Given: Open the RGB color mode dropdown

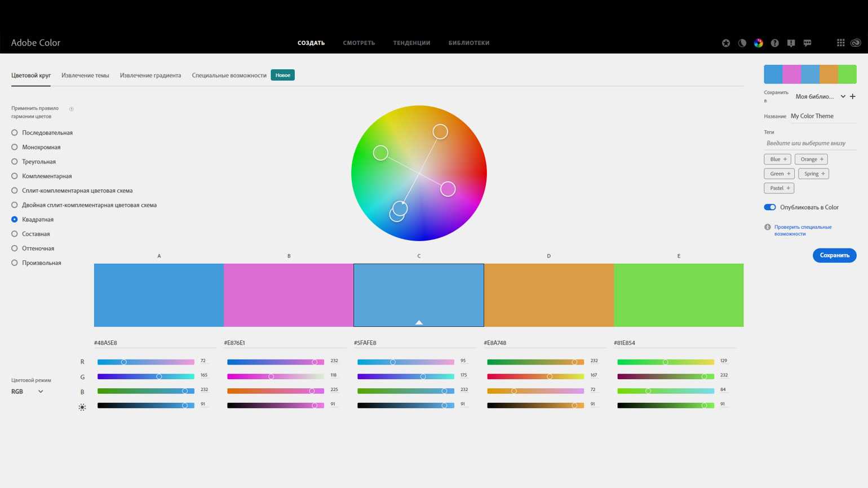Looking at the screenshot, I should coord(27,392).
